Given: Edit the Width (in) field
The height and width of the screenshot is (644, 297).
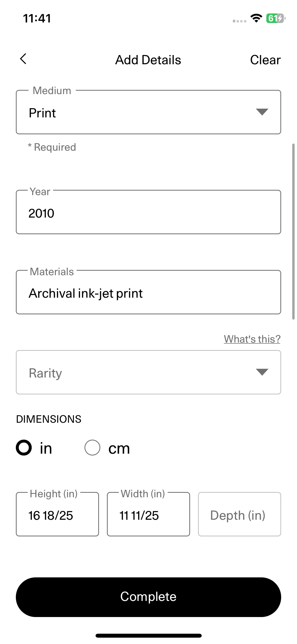Looking at the screenshot, I should (x=148, y=514).
